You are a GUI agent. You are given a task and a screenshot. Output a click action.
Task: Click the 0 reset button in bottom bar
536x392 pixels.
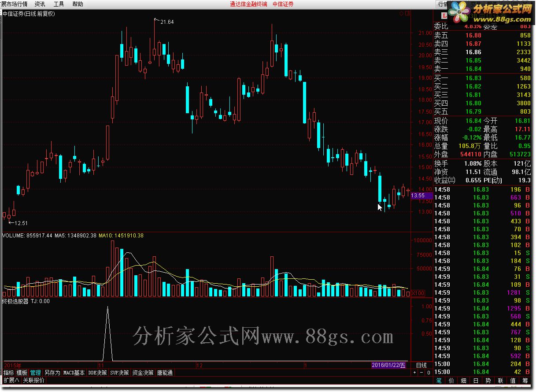(x=429, y=373)
